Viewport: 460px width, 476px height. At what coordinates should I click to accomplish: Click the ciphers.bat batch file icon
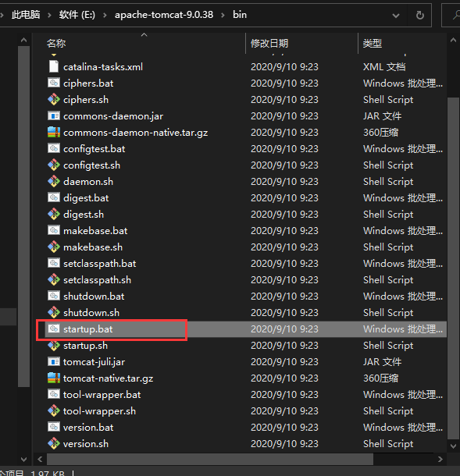tap(54, 83)
